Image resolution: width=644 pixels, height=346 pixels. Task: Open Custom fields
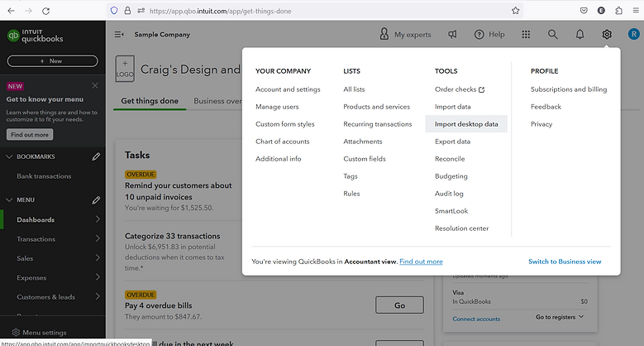pyautogui.click(x=365, y=158)
